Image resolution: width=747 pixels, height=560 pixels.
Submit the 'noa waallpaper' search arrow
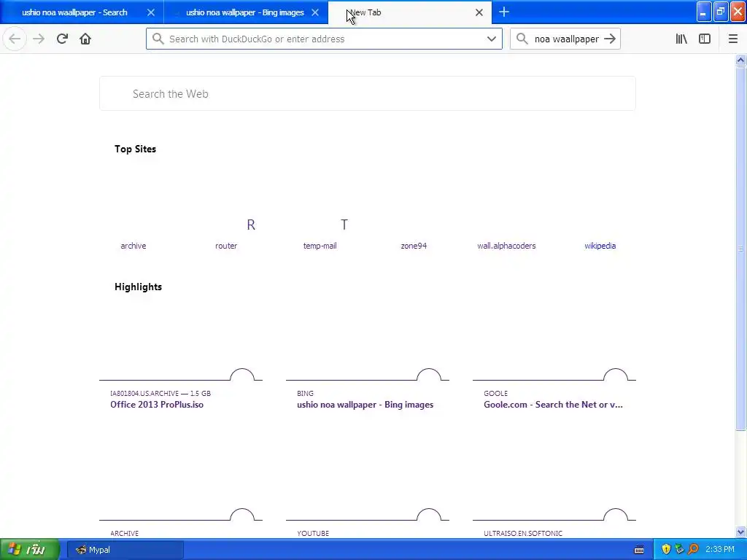coord(610,39)
